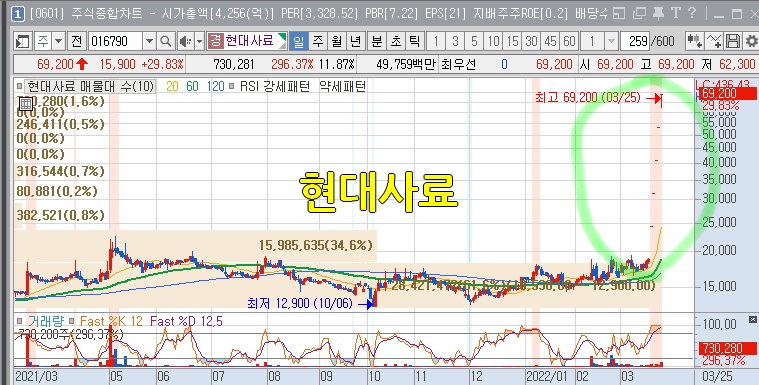Select the 3-minute interval button
This screenshot has width=759, height=385.
455,42
